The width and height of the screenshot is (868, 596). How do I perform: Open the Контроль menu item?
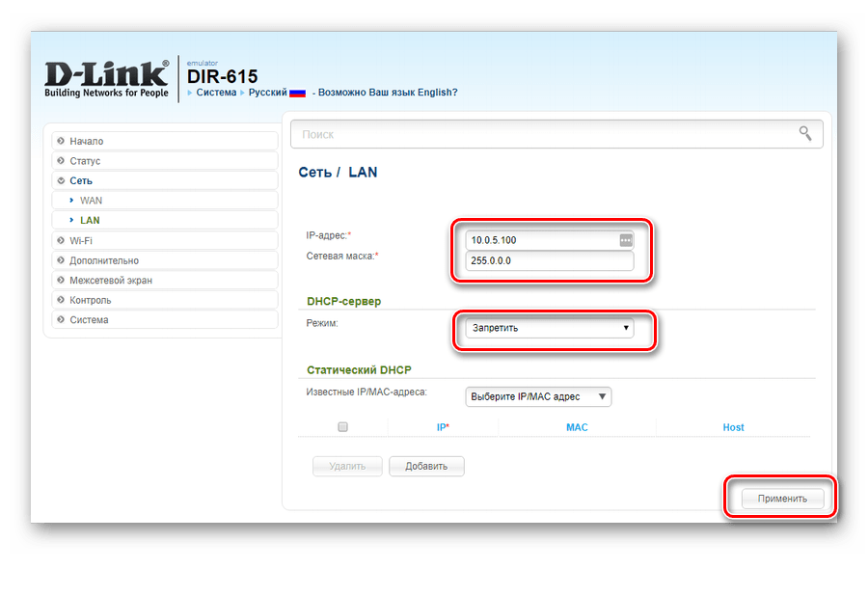[165, 300]
